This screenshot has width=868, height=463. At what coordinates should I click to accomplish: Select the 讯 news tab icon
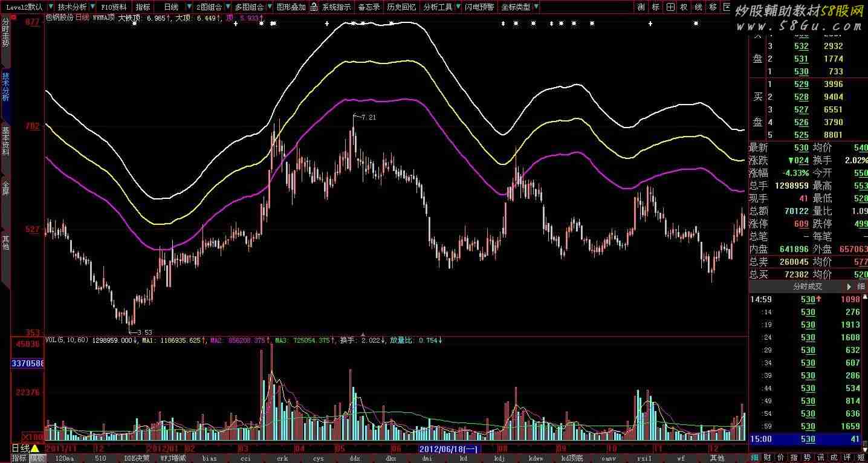[821, 458]
